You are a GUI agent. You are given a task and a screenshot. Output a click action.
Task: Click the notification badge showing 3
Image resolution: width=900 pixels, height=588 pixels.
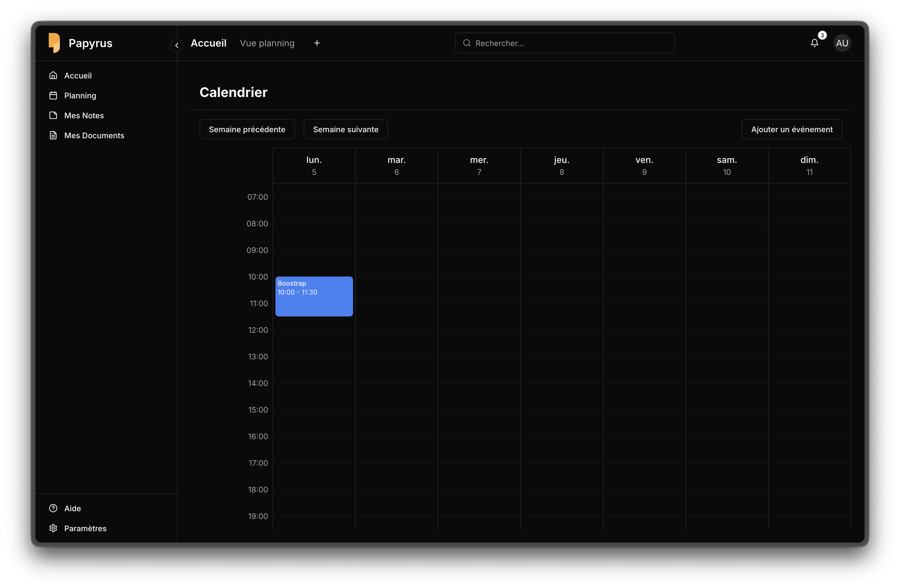click(822, 35)
